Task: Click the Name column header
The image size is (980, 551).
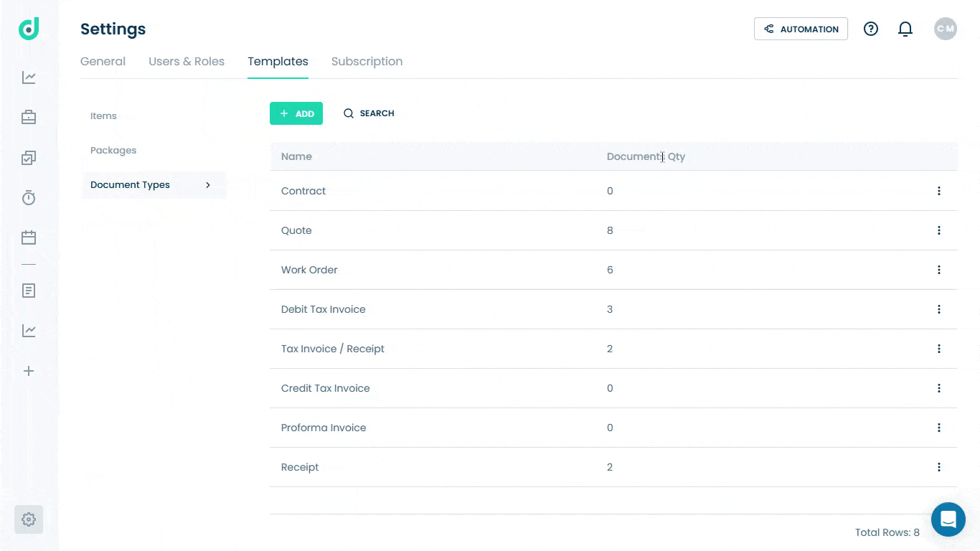Action: [x=296, y=156]
